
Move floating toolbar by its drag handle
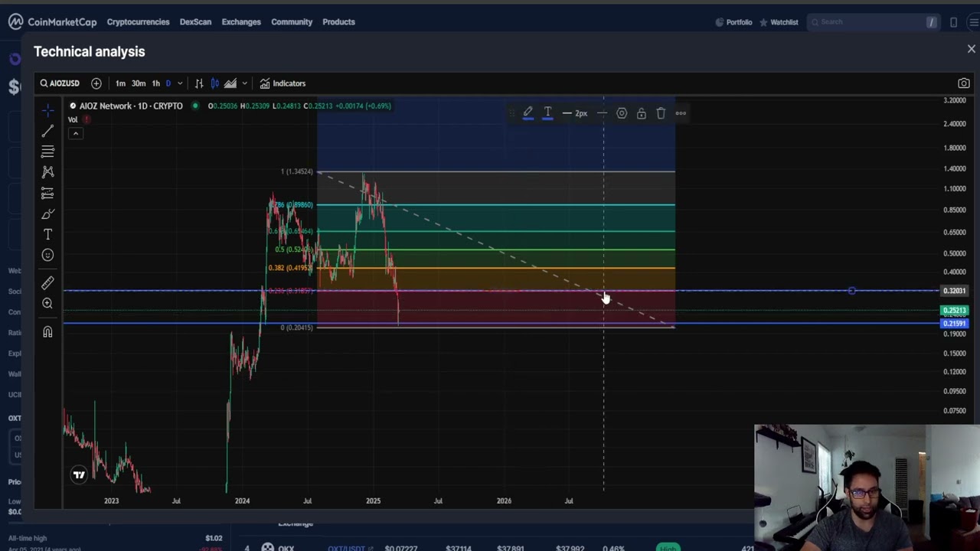pyautogui.click(x=511, y=113)
